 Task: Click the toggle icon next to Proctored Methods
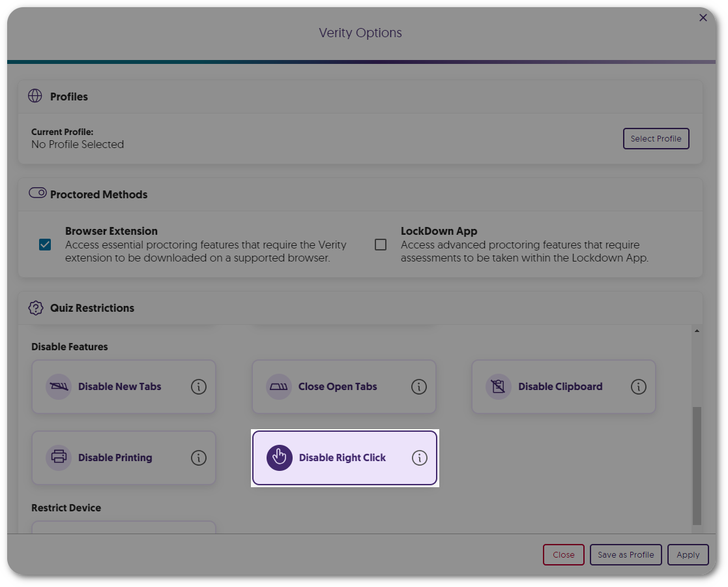36,192
